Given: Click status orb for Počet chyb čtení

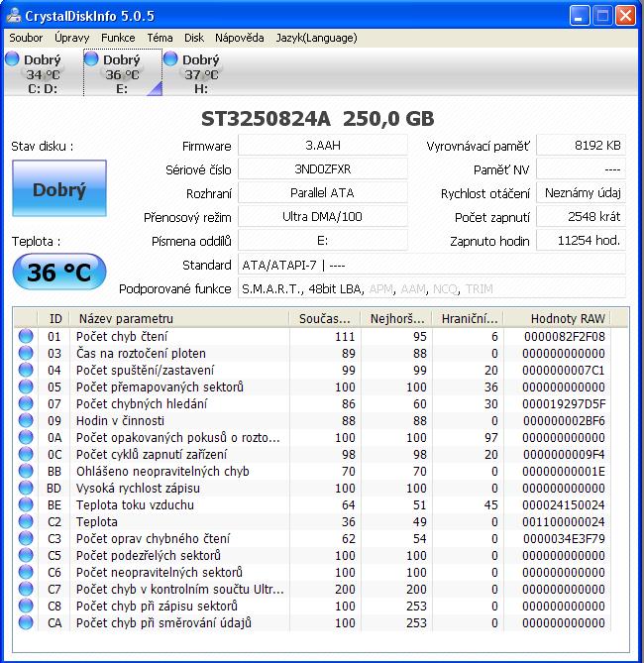Looking at the screenshot, I should pyautogui.click(x=26, y=336).
